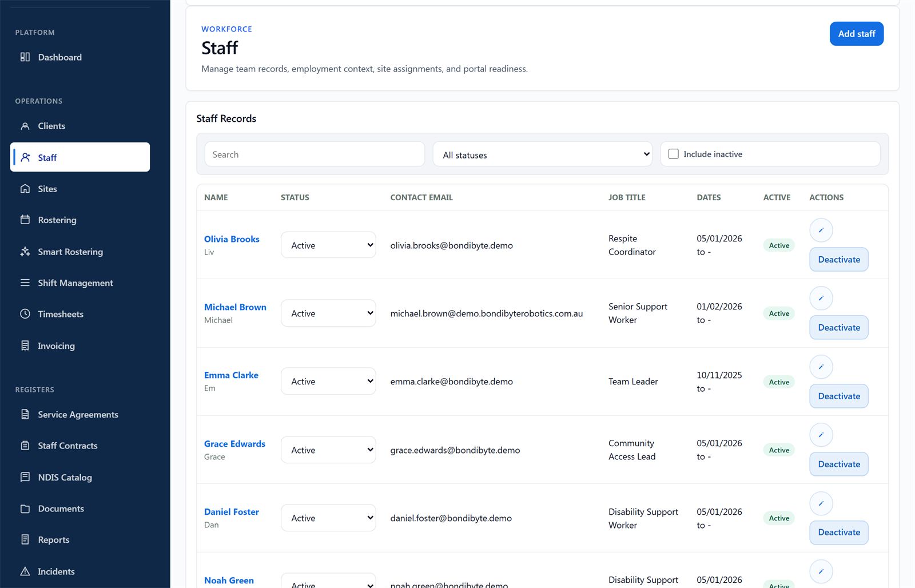The height and width of the screenshot is (588, 915).
Task: Open Grace Edwards staff profile link
Action: 234,444
